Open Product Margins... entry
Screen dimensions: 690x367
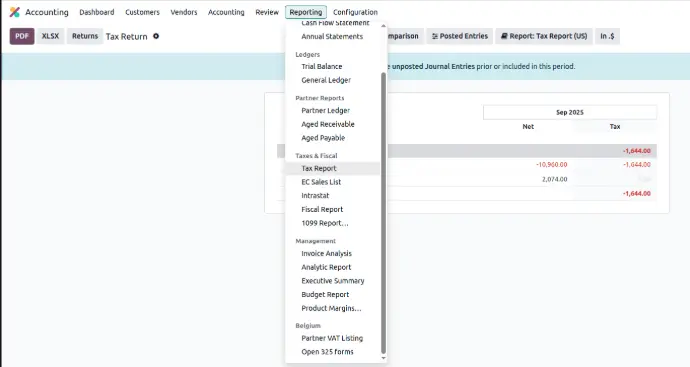click(x=331, y=308)
